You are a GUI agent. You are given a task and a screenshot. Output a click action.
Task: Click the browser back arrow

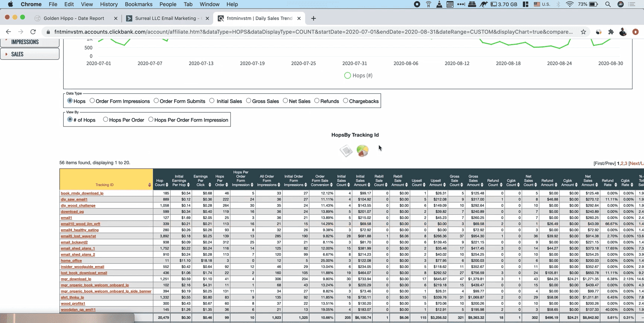point(9,32)
